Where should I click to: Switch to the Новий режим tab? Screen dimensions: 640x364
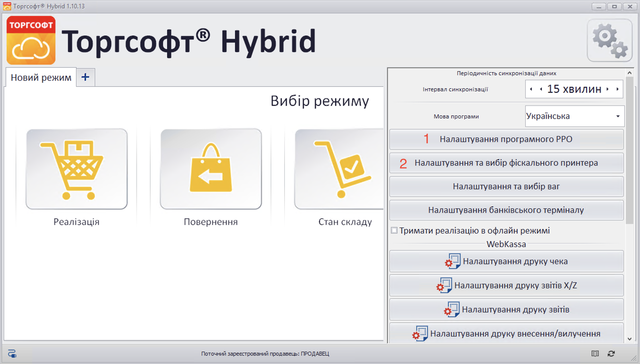coord(41,77)
